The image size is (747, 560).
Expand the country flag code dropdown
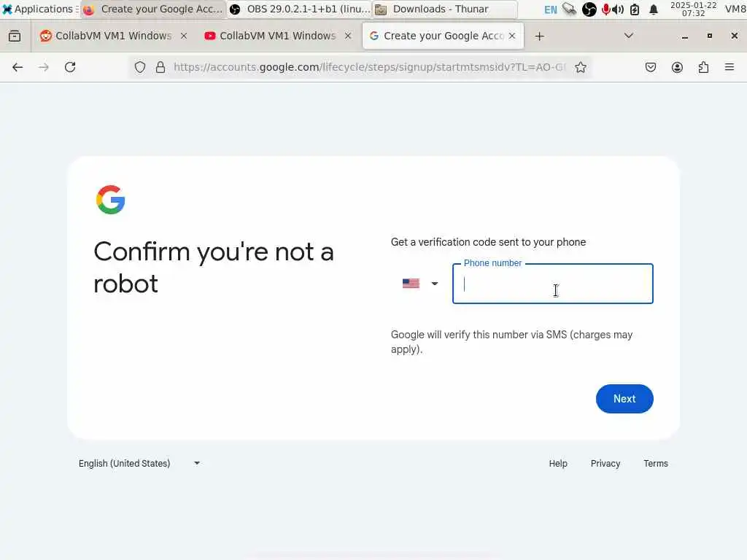[x=419, y=284]
